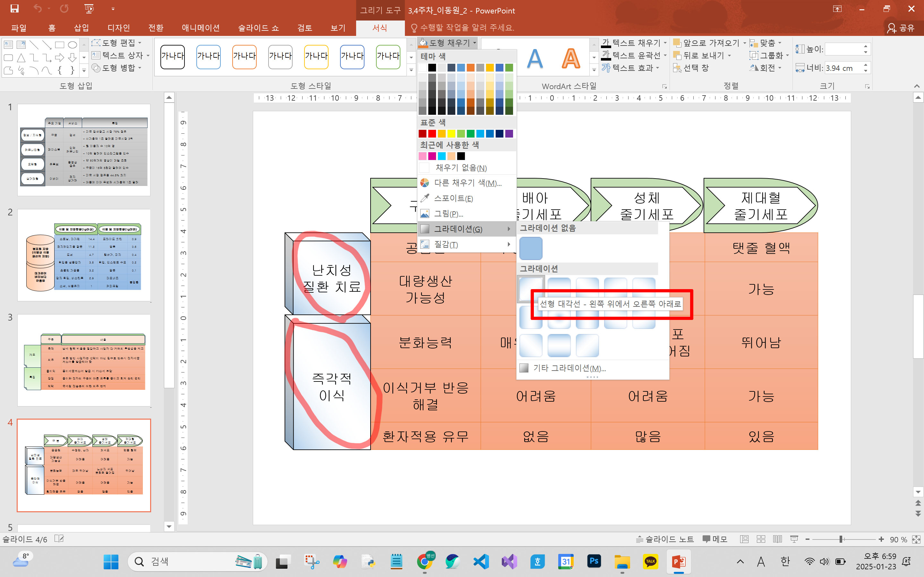Click the Save icon in quick access toolbar

(14, 8)
